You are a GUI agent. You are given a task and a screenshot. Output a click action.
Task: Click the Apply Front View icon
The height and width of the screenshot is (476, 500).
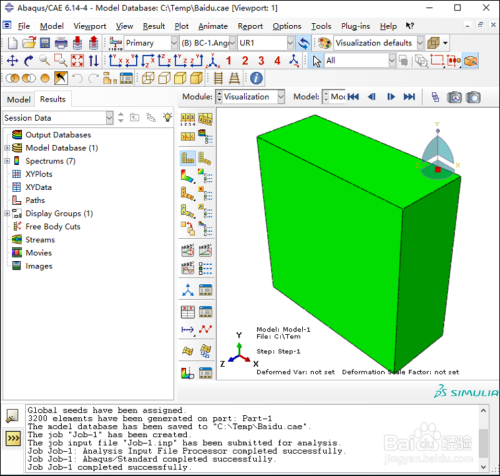pos(116,61)
